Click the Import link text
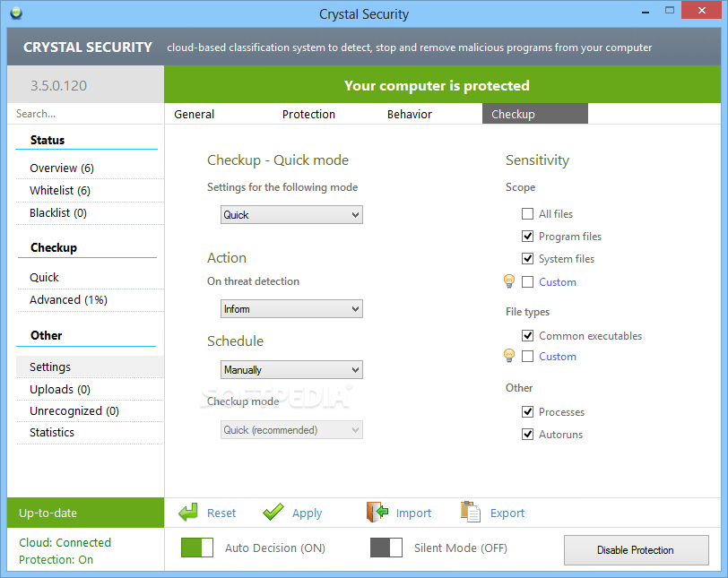 tap(413, 513)
